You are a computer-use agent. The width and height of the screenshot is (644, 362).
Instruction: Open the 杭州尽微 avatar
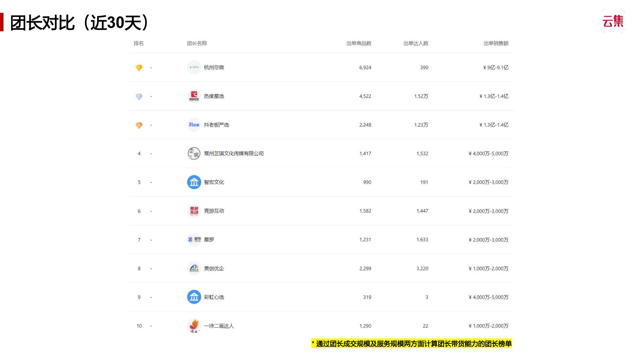point(194,67)
